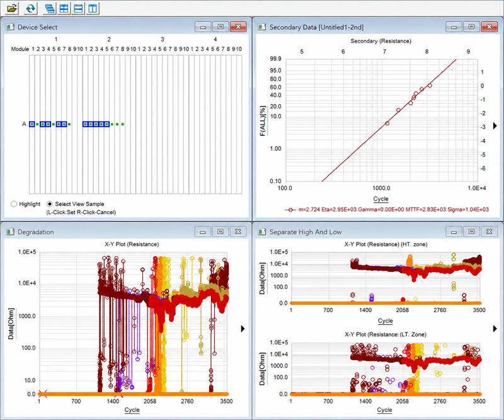
Task: Tile windows vertically from the toolbar
Action: point(93,8)
